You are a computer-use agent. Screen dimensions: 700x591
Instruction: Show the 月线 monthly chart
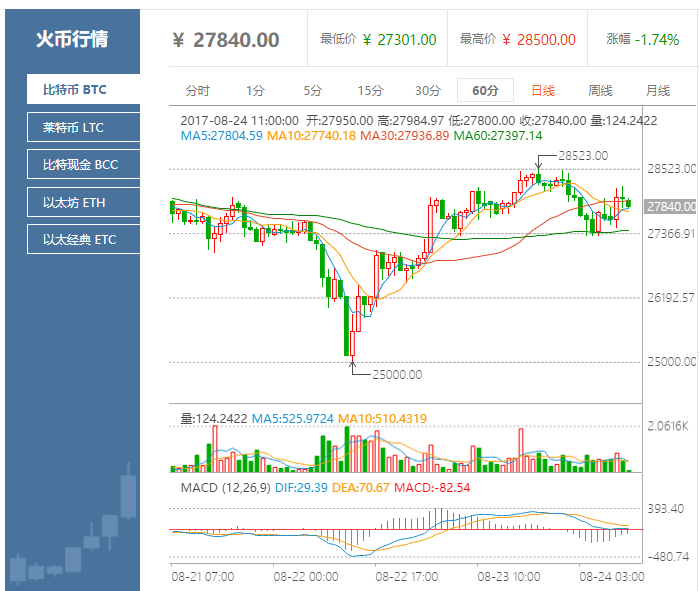658,91
